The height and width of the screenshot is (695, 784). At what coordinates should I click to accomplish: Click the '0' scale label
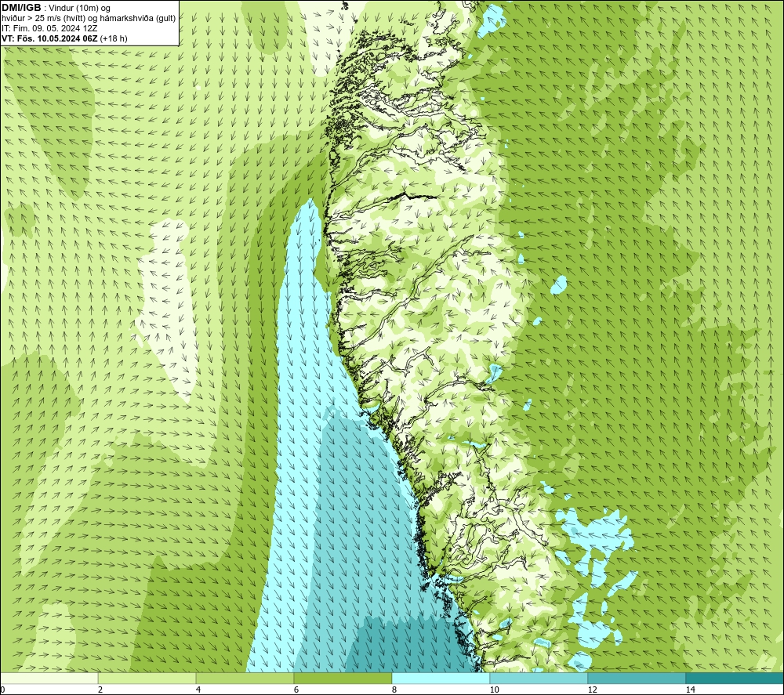pos(2,690)
